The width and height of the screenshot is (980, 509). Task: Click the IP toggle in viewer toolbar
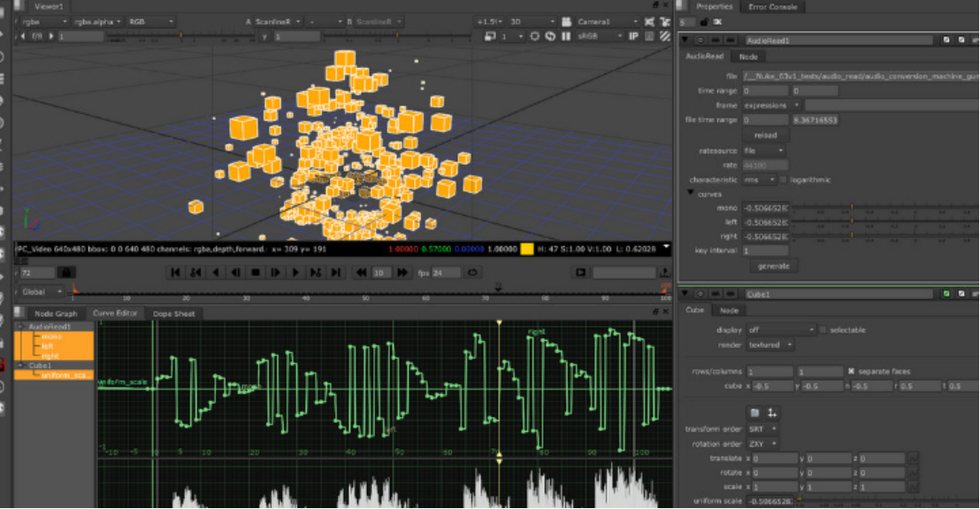pos(632,36)
